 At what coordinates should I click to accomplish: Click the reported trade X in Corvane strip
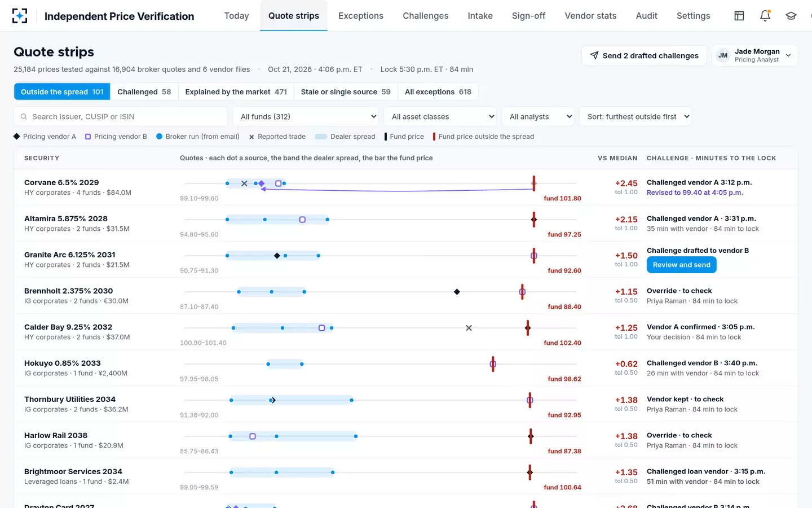244,183
